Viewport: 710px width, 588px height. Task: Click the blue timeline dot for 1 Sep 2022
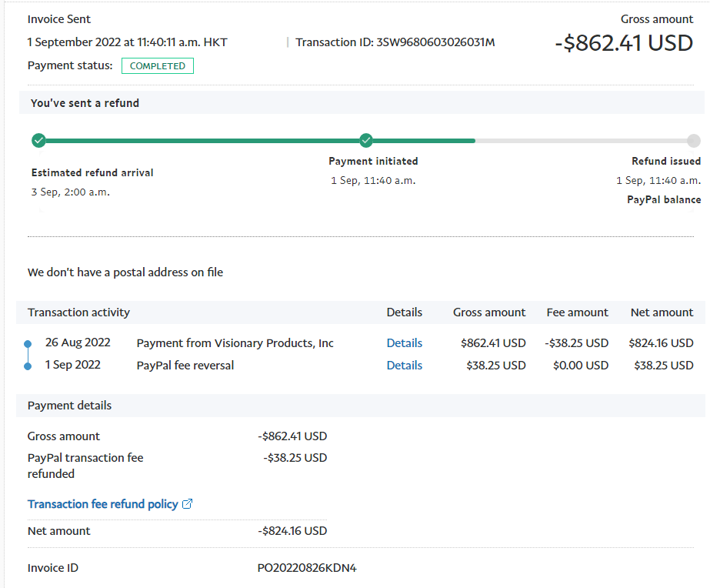tap(28, 366)
